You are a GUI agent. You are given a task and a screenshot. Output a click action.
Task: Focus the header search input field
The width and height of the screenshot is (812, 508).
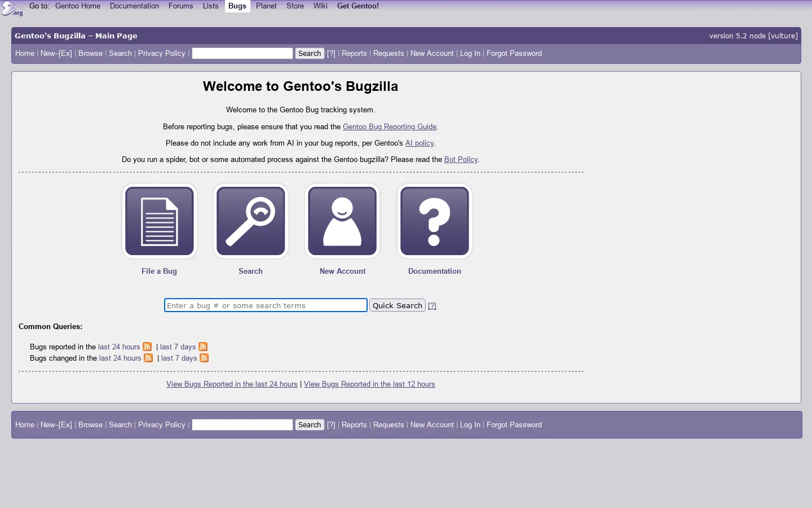point(242,54)
